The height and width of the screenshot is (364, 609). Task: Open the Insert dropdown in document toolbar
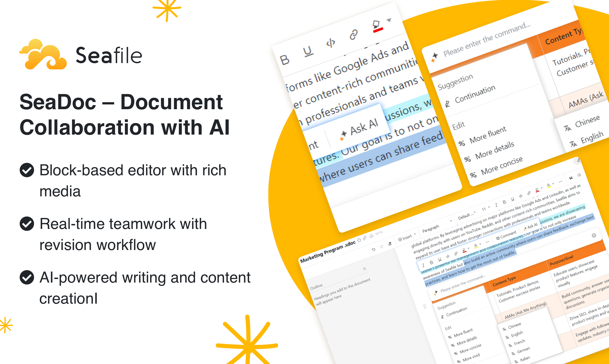[x=407, y=237]
